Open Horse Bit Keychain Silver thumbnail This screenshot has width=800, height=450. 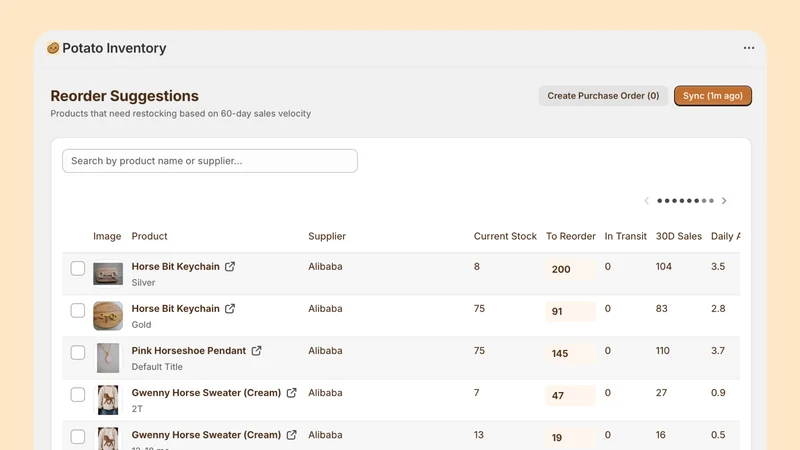(108, 273)
